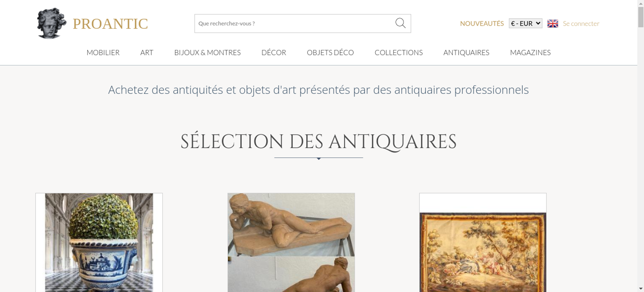
Task: Open the OBJETS DÉCO menu
Action: point(330,52)
